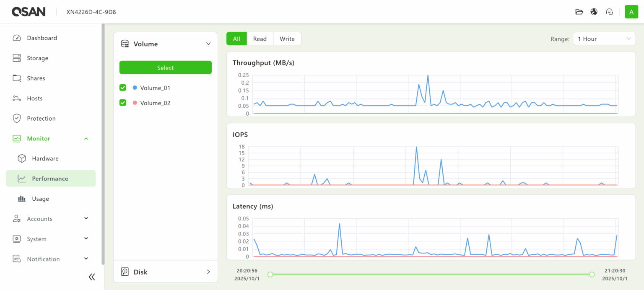Open the support headset icon
This screenshot has height=290, width=644.
coord(609,12)
